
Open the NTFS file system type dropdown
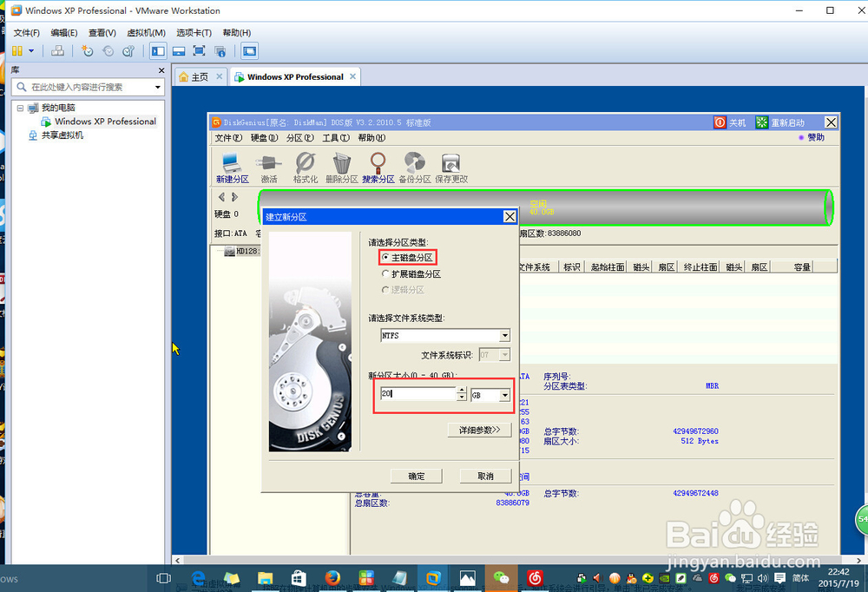505,335
